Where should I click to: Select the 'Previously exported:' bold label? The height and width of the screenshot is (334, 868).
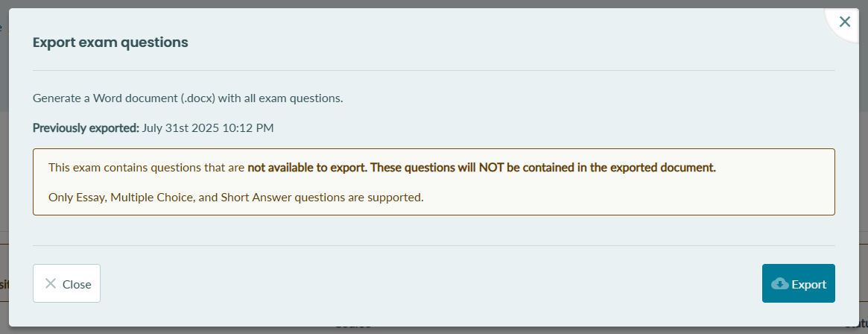(x=86, y=128)
